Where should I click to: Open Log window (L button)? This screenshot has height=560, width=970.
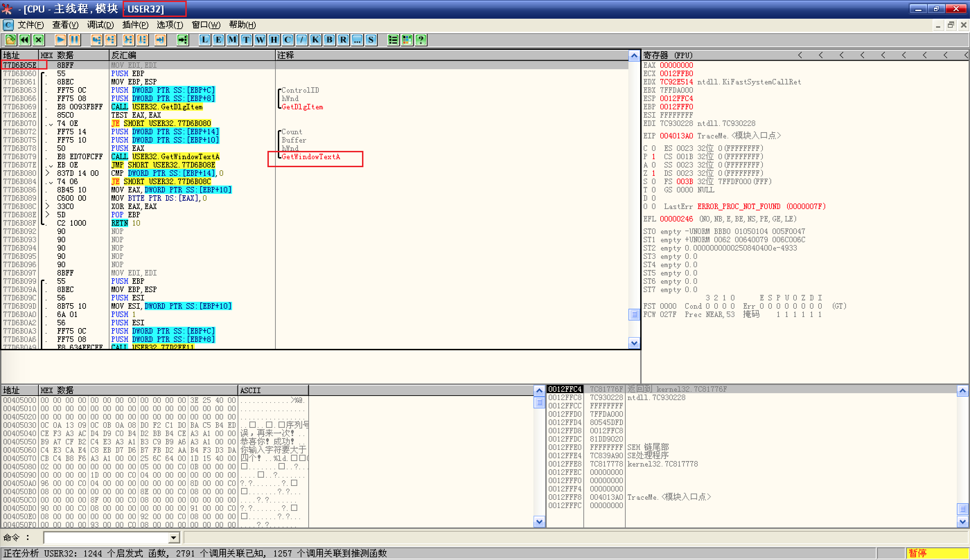coord(204,39)
